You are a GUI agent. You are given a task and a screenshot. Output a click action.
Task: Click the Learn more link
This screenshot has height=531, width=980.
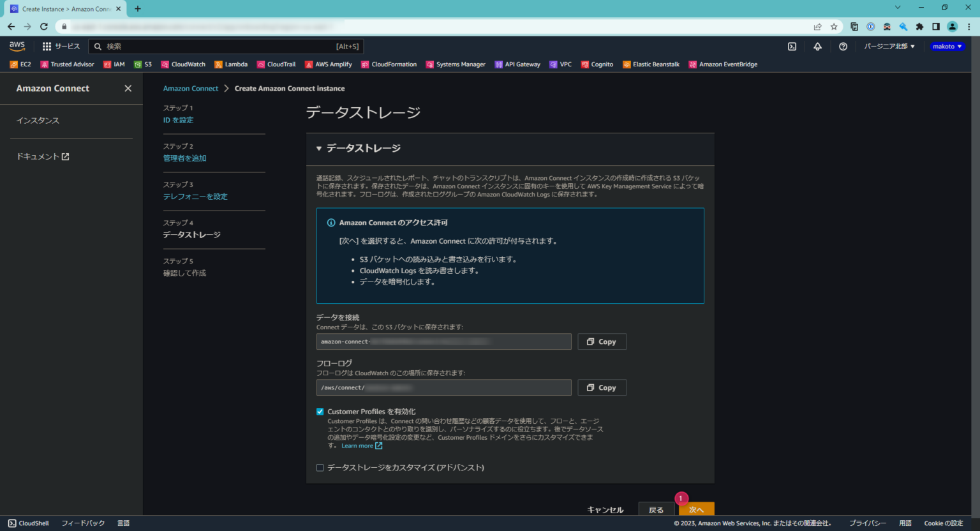(358, 445)
